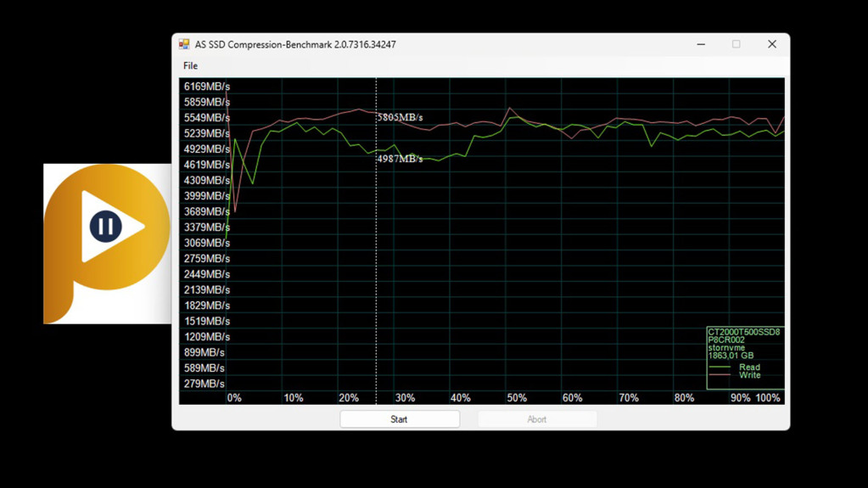Click the dotted vertical cursor line in graph

(x=377, y=241)
